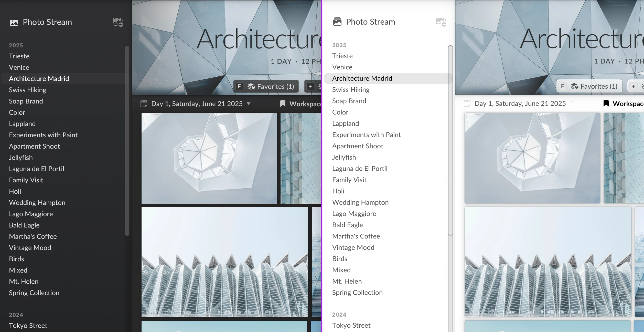Open Experiments with Paint in the dark sidebar
The image size is (644, 332).
(x=43, y=135)
